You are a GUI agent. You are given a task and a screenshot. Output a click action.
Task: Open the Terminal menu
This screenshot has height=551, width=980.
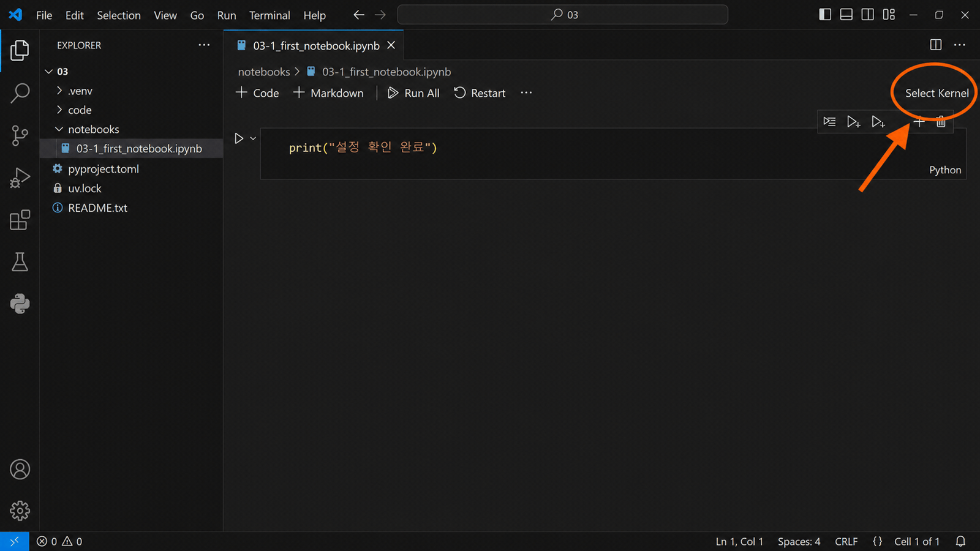(x=269, y=15)
